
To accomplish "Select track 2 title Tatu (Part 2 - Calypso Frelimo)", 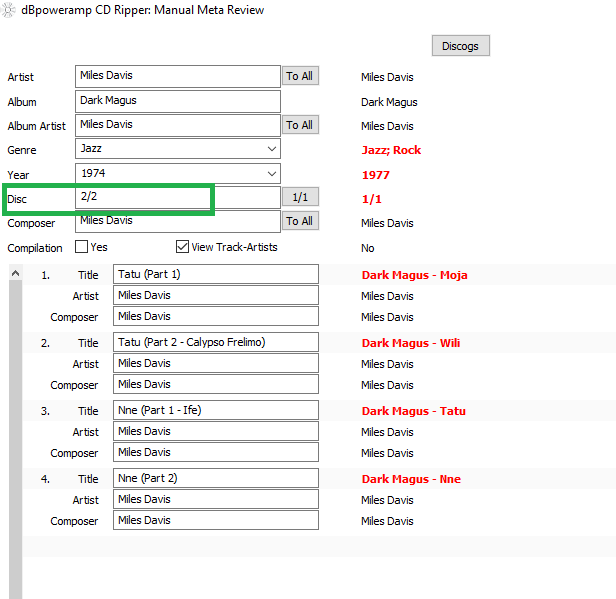I will click(x=215, y=342).
